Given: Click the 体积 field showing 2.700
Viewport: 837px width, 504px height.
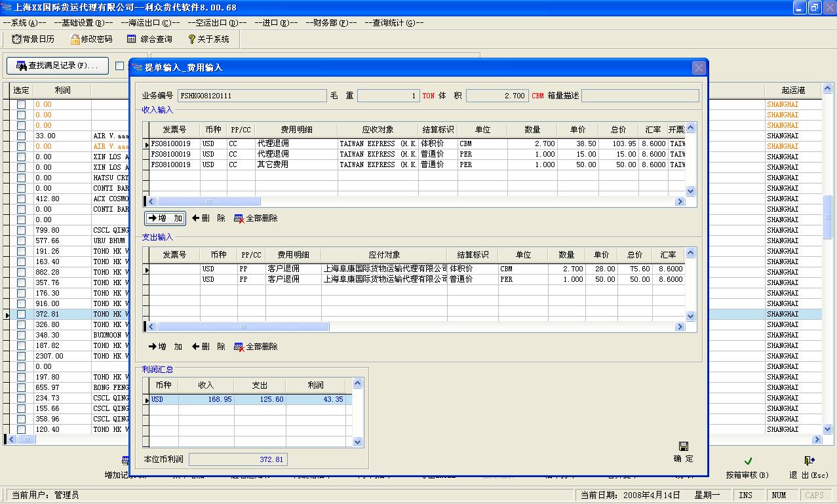Looking at the screenshot, I should point(497,96).
